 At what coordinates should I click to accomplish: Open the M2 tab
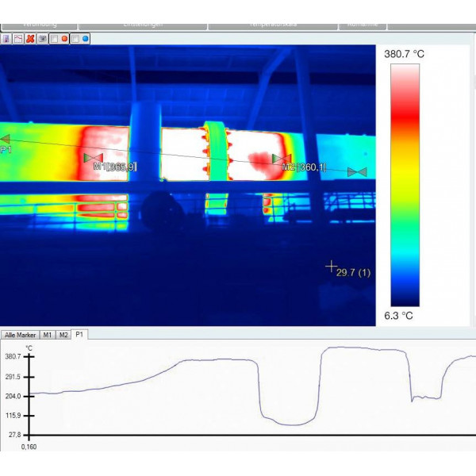pyautogui.click(x=65, y=335)
